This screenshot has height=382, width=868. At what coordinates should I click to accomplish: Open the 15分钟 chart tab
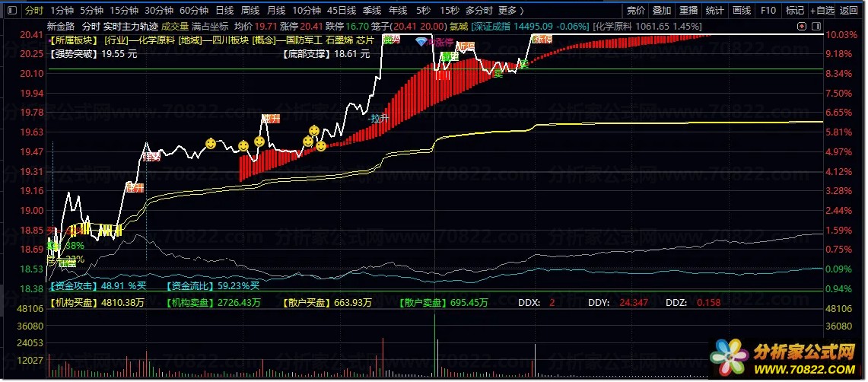124,10
